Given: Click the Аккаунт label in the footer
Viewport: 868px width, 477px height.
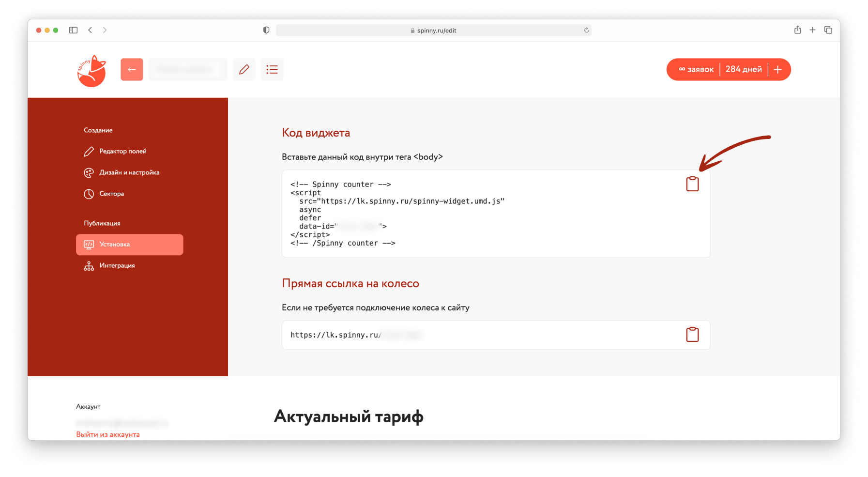Looking at the screenshot, I should (x=88, y=407).
